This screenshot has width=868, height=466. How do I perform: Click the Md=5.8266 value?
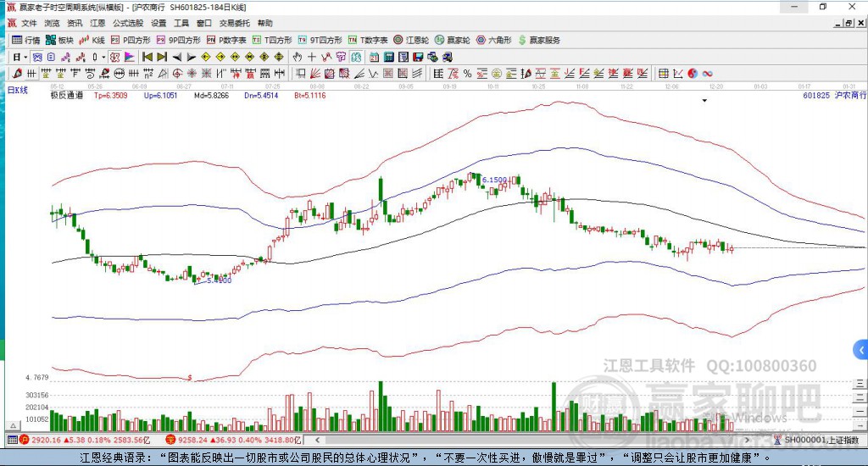[211, 95]
